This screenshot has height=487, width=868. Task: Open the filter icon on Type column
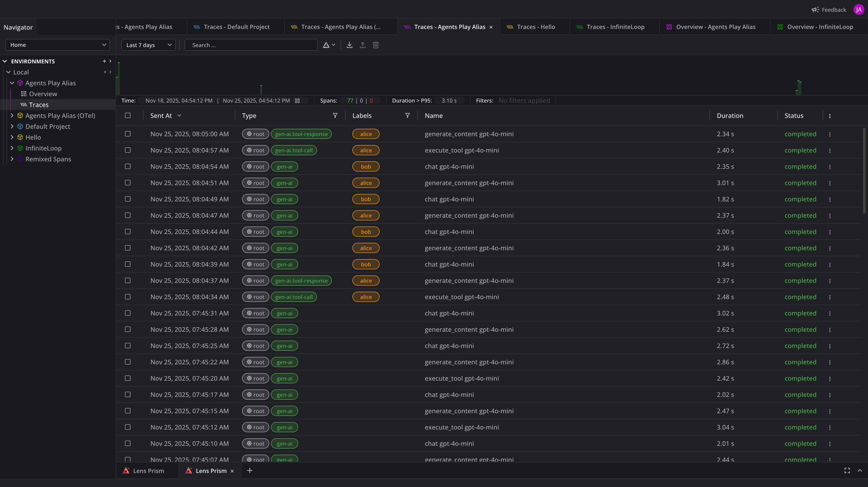coord(335,116)
